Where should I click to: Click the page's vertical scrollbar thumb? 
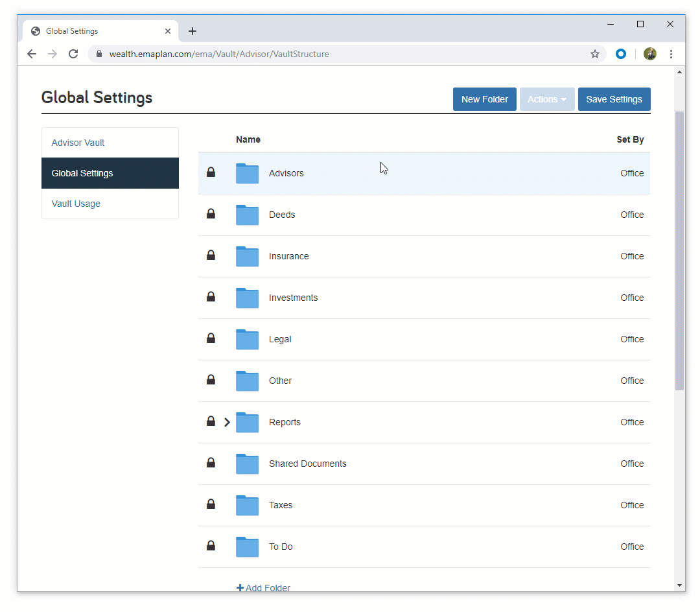[x=679, y=251]
